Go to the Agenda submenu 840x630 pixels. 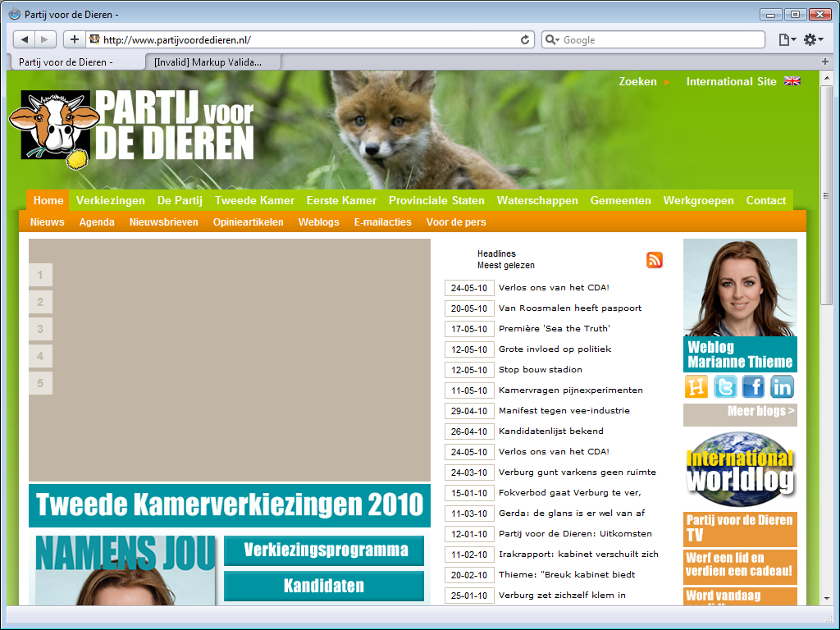pos(97,221)
